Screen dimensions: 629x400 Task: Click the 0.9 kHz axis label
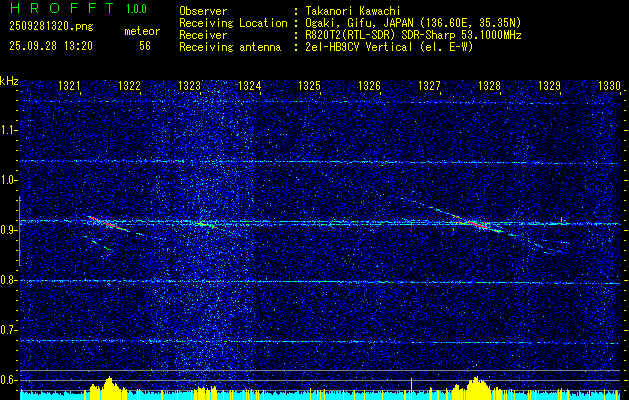[8, 230]
